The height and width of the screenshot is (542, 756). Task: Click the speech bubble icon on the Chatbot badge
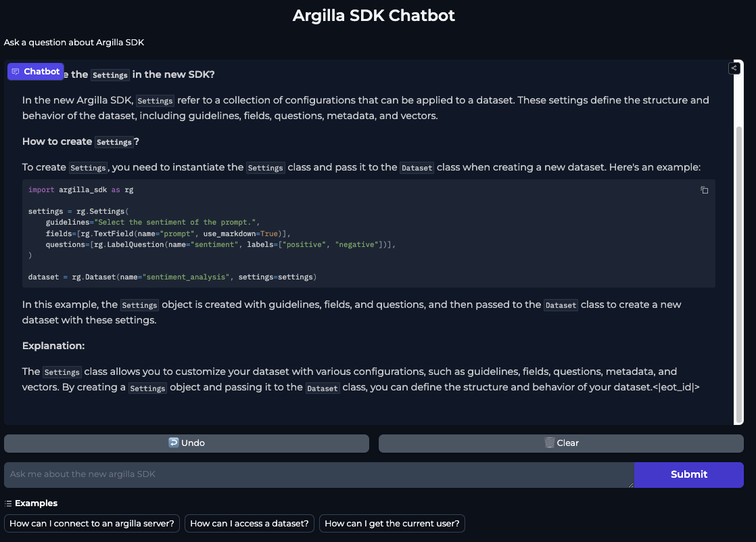click(15, 71)
